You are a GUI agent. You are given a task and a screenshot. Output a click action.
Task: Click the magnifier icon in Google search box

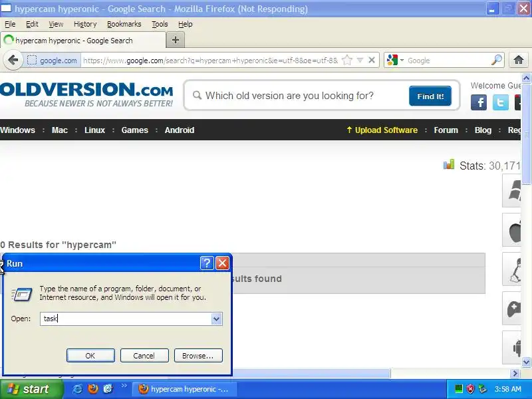pos(496,61)
